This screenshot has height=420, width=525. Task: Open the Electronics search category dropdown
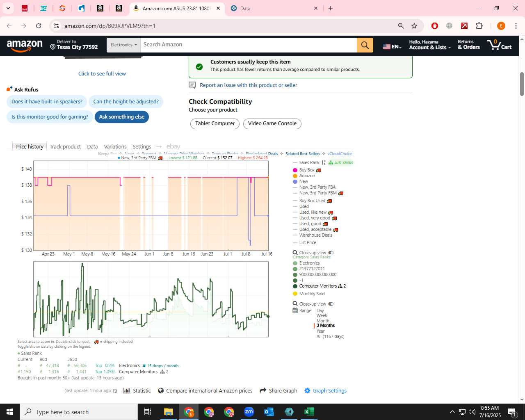[x=123, y=45]
